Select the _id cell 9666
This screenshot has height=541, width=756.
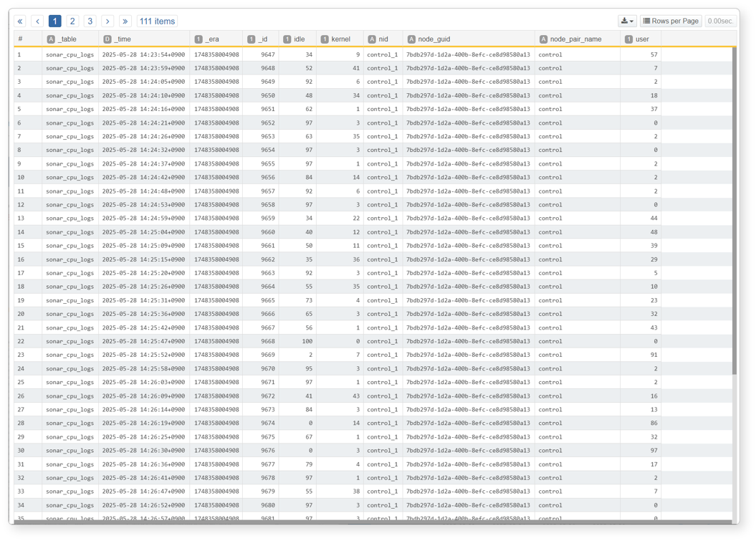[261, 314]
